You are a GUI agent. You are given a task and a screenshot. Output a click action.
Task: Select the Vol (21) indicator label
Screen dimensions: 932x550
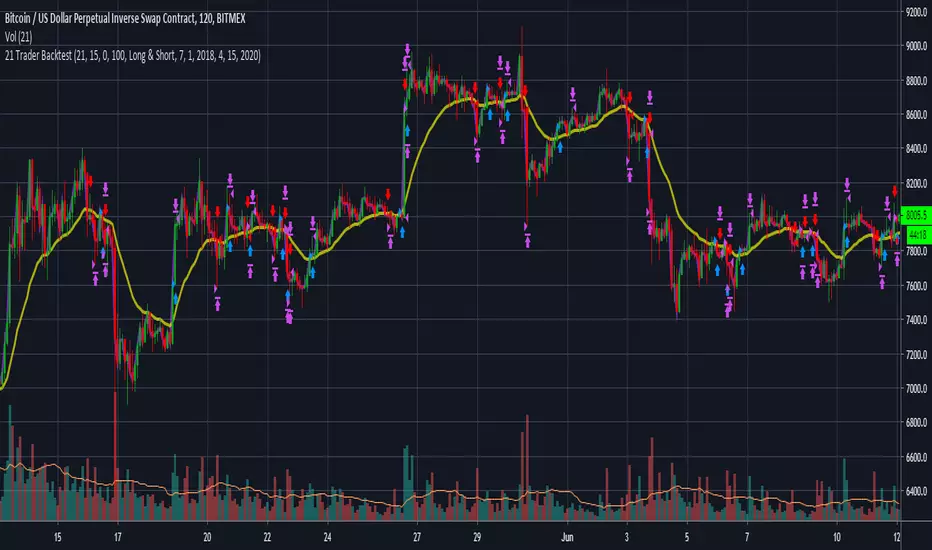point(18,37)
